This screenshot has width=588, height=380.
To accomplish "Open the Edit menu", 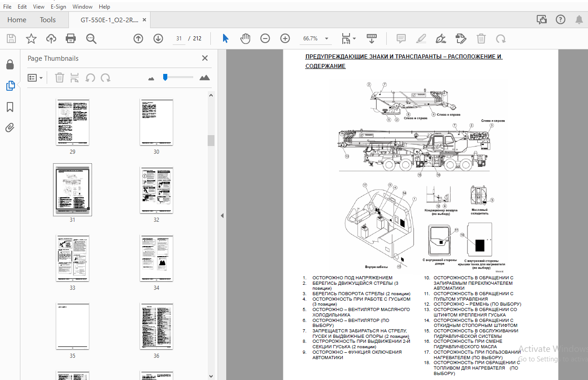I will pos(22,7).
